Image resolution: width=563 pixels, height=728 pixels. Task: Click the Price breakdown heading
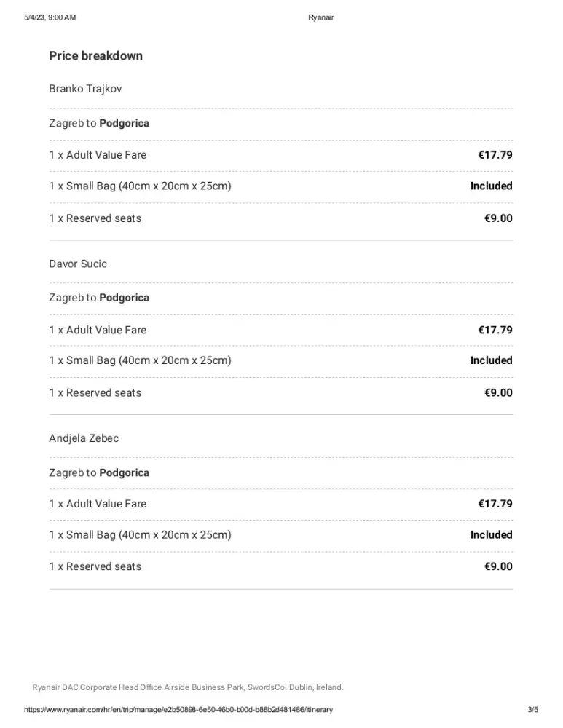coord(95,56)
